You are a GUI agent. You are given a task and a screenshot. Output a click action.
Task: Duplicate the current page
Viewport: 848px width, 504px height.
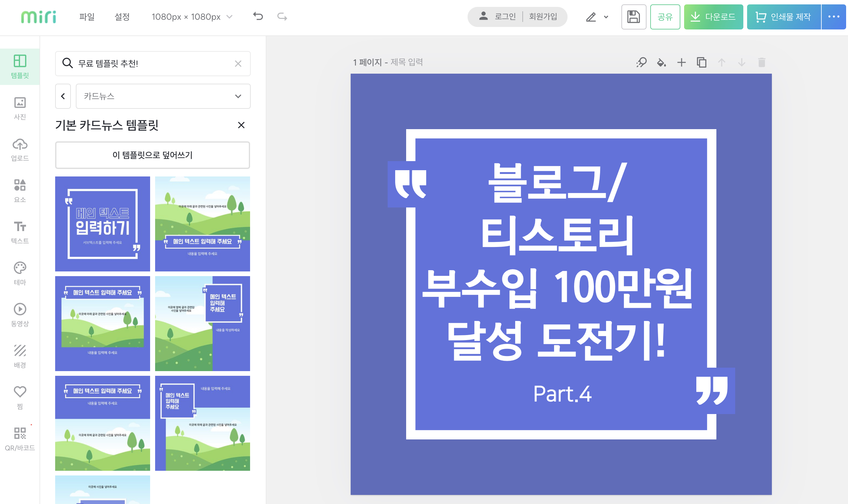[x=701, y=62]
